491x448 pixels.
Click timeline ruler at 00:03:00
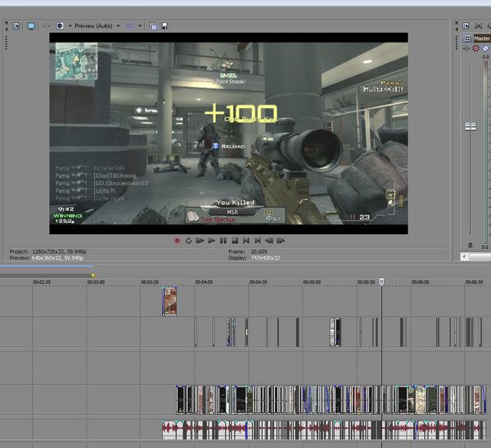pos(96,283)
